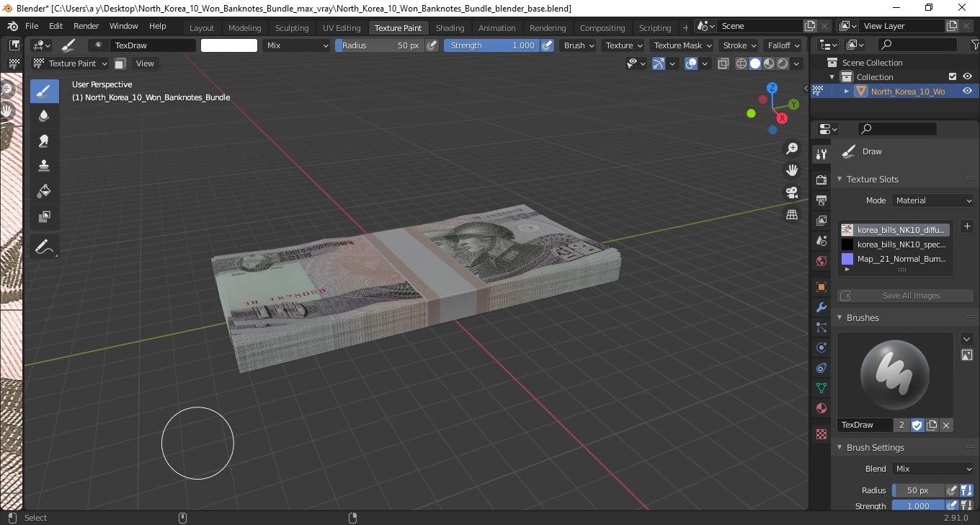This screenshot has height=525, width=980.
Task: Click the zoom magnifier gizmo in viewport
Action: [x=792, y=149]
